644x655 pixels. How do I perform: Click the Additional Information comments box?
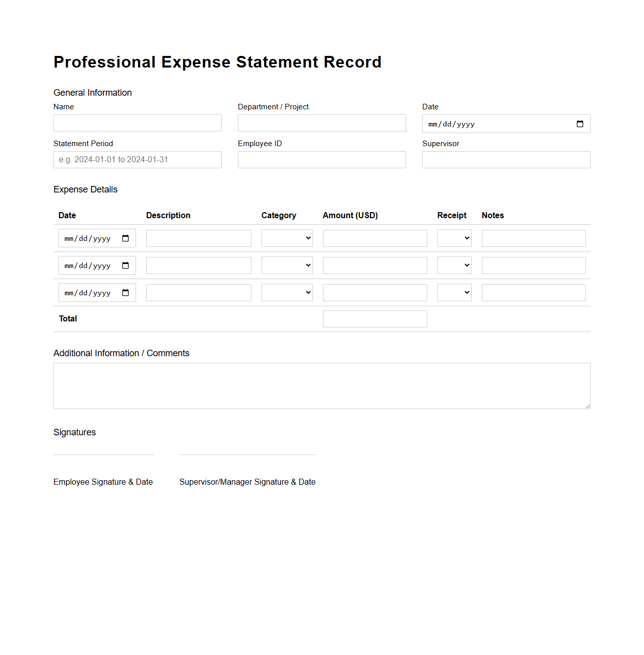click(321, 385)
